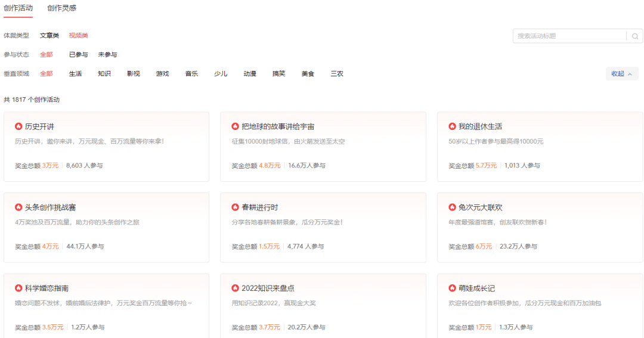
Task: Click flame icon beside 头条创作挑战赛
Action: (18, 207)
